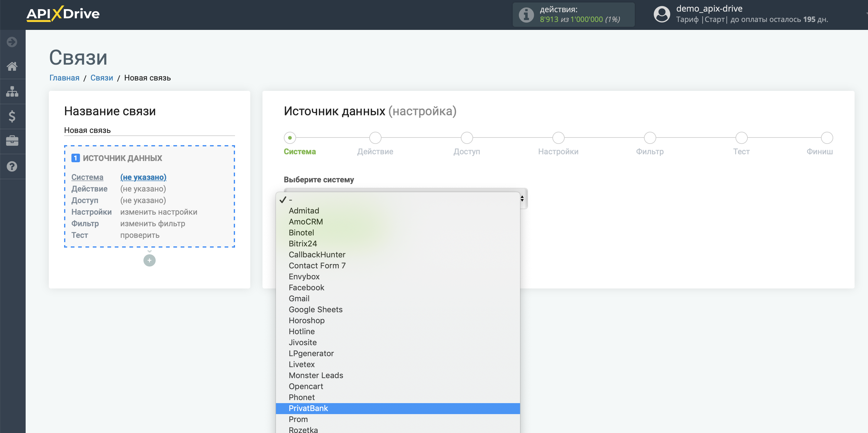Click the Тест step label
Image resolution: width=868 pixels, height=433 pixels.
click(741, 152)
